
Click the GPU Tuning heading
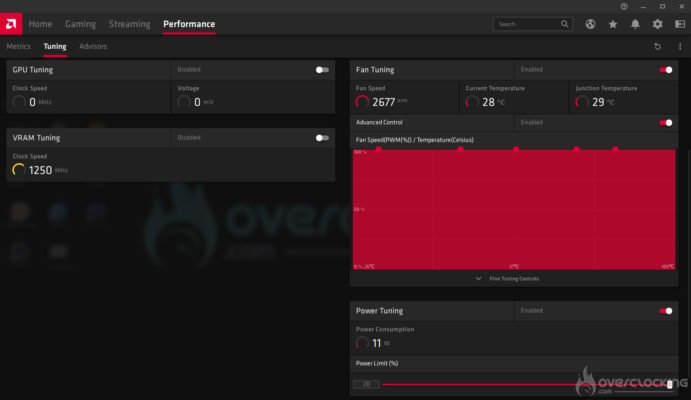33,70
